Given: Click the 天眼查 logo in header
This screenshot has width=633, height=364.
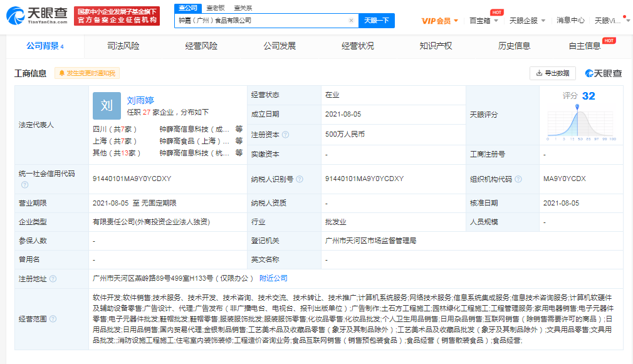Looking at the screenshot, I should point(38,16).
